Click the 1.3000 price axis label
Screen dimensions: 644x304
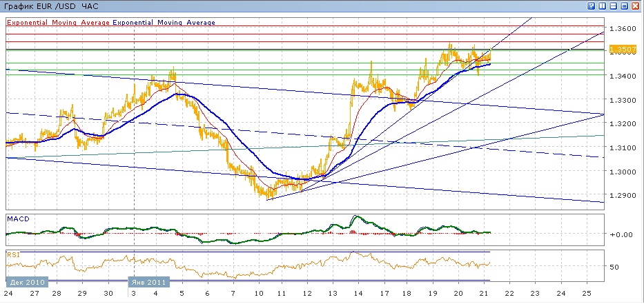click(623, 172)
